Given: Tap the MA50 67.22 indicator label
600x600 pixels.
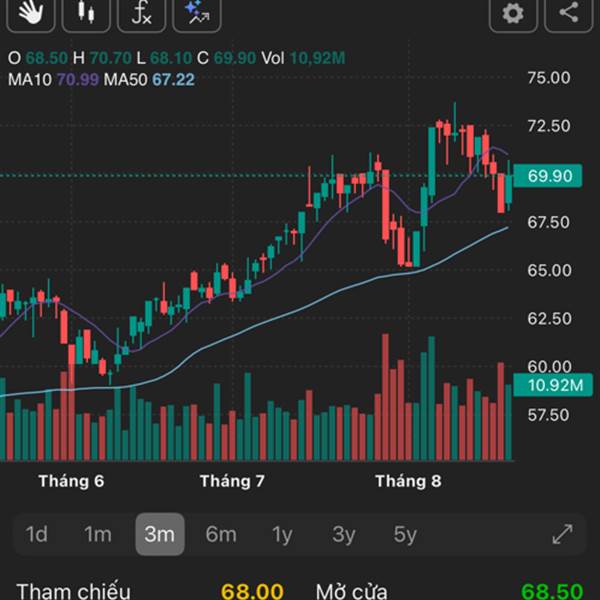Looking at the screenshot, I should [x=149, y=80].
